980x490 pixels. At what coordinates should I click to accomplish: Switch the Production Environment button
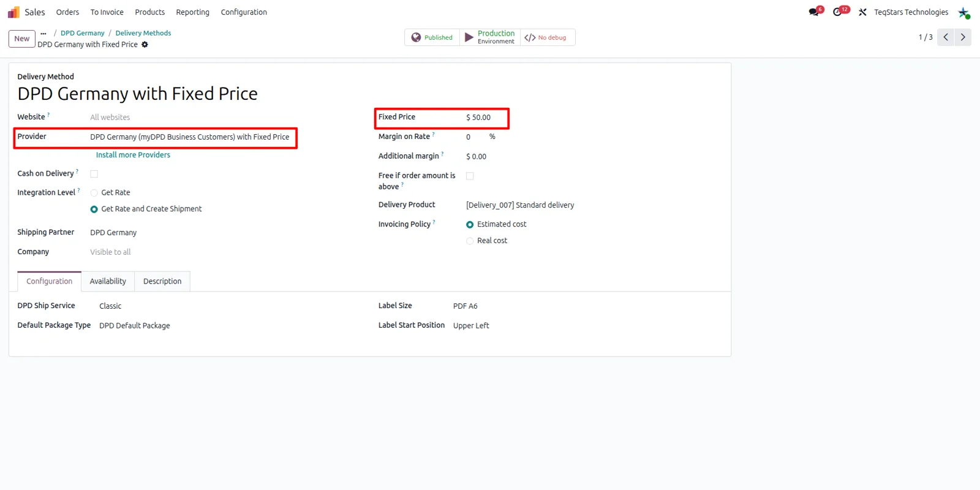(490, 37)
